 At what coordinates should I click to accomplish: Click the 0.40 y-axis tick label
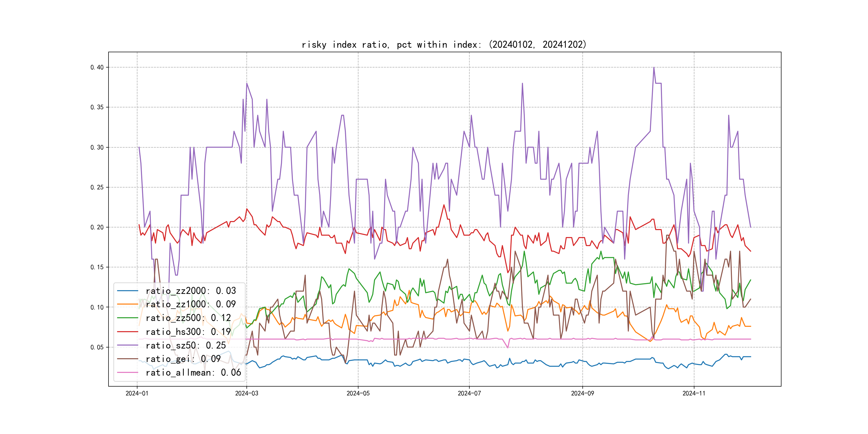97,68
